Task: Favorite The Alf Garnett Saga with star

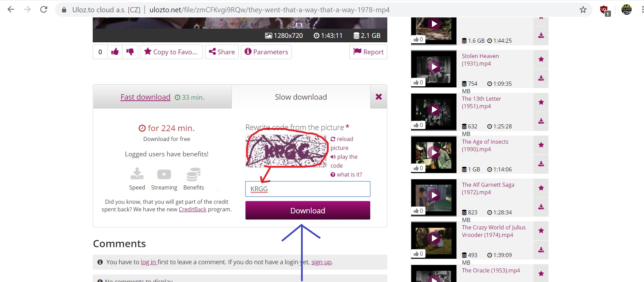Action: click(x=541, y=188)
